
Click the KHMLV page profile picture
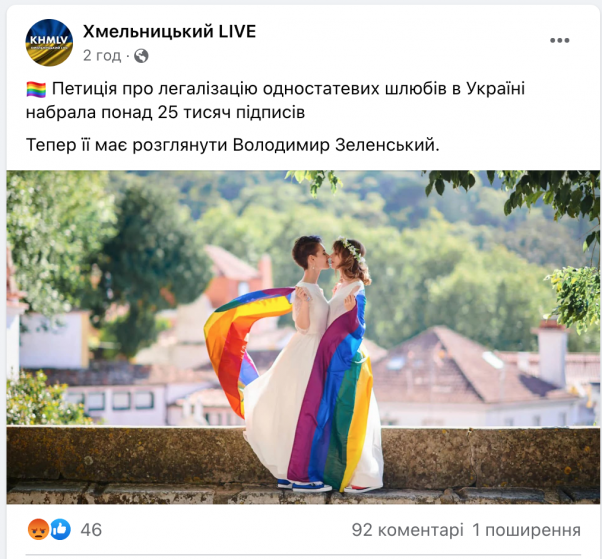coord(49,43)
